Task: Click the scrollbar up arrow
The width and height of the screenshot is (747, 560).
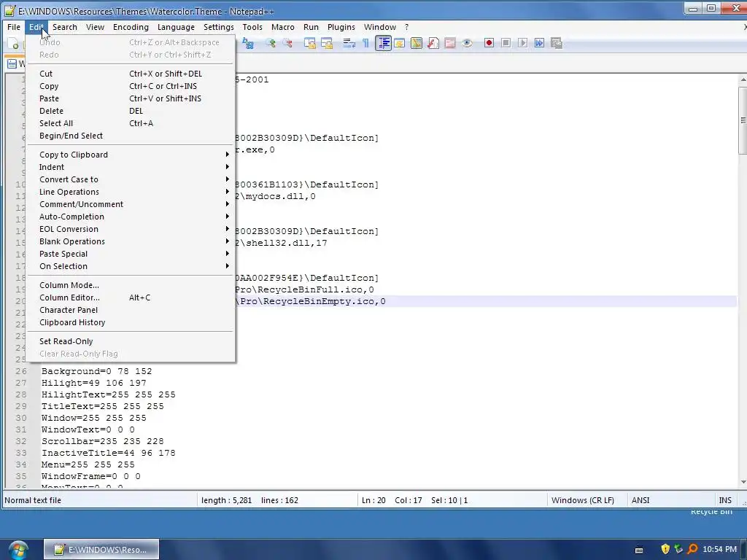Action: [x=743, y=80]
